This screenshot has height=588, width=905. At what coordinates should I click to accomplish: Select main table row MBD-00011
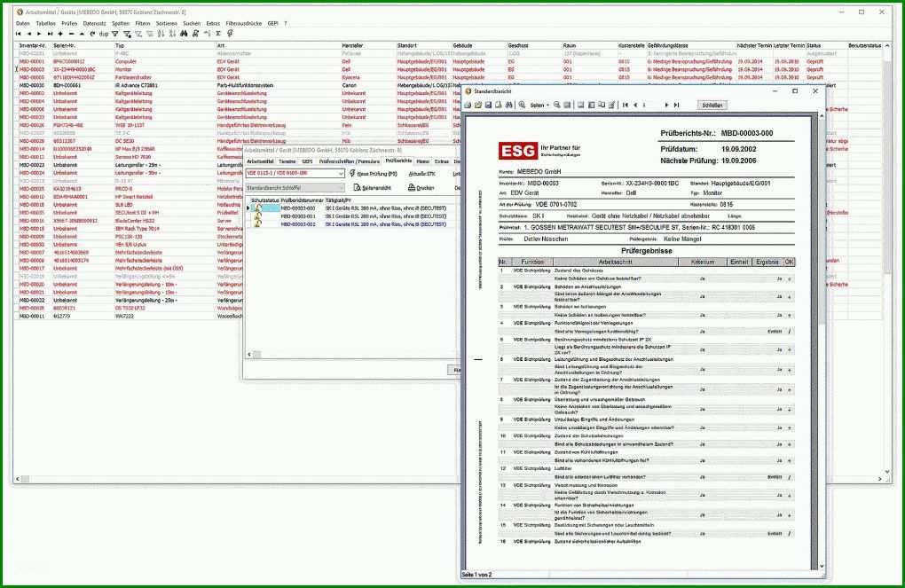(130, 317)
